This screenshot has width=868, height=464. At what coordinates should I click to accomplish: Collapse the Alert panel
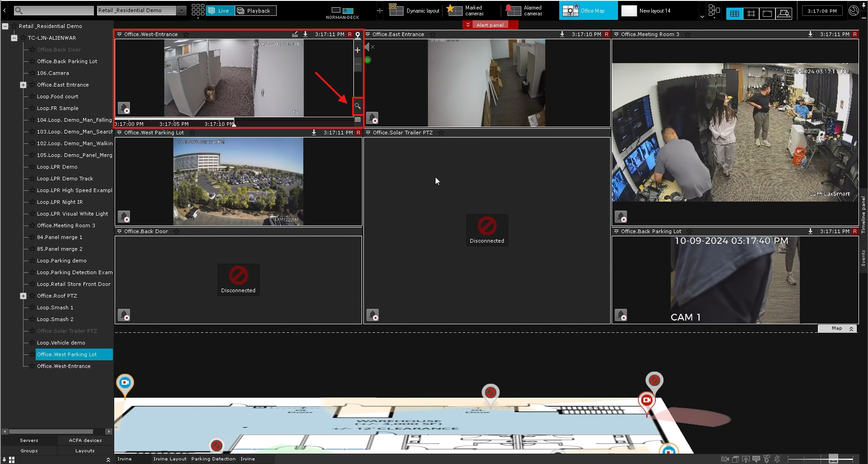(x=468, y=25)
